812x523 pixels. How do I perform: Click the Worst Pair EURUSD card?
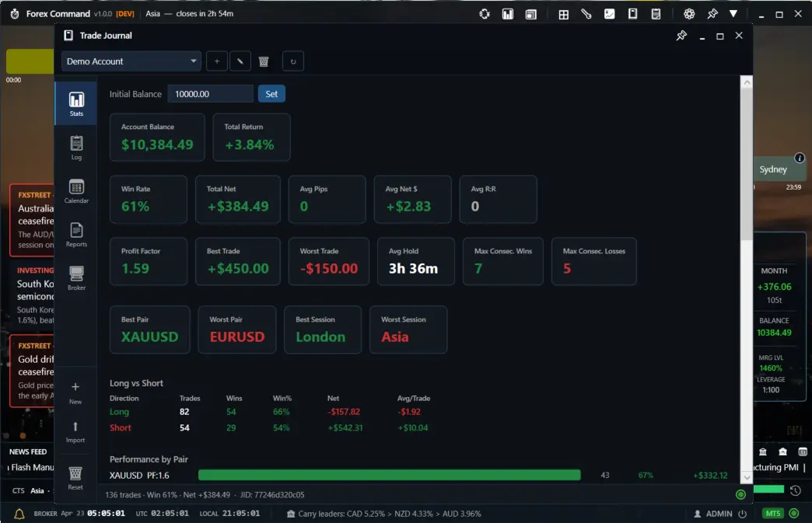236,330
